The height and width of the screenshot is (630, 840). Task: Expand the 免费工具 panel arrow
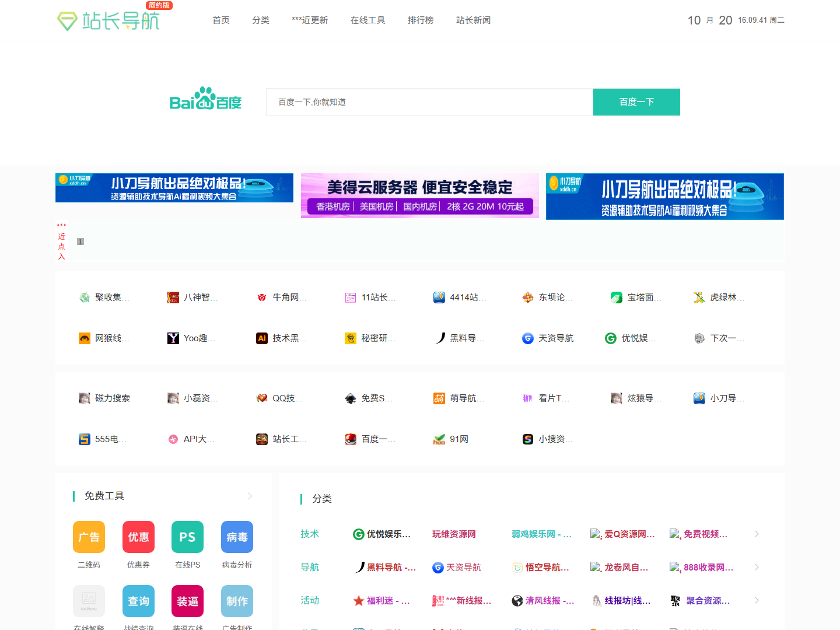click(x=250, y=496)
